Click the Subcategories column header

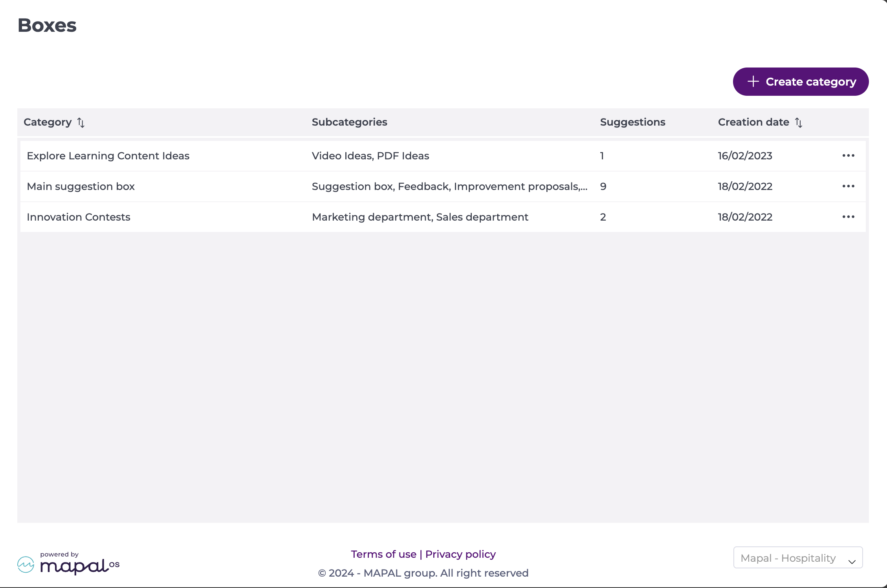click(x=349, y=122)
